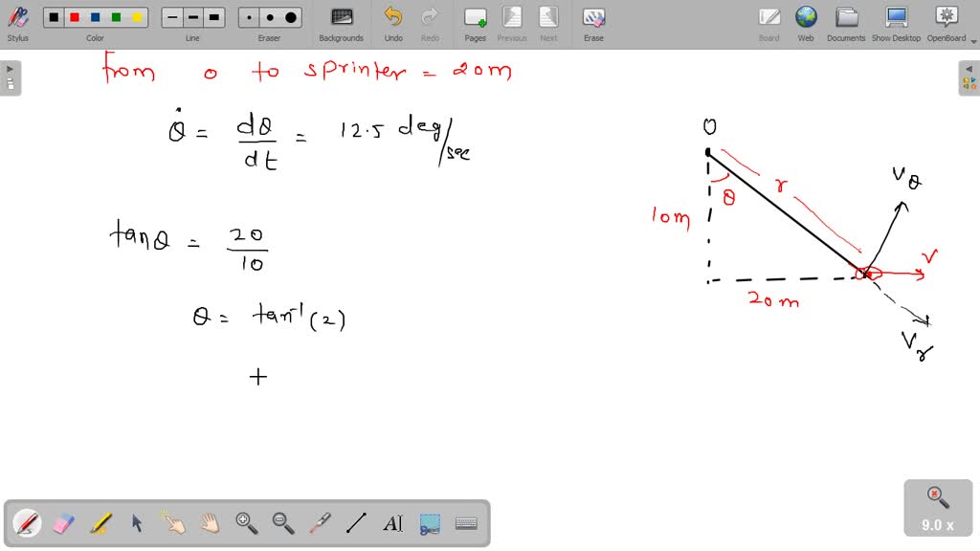Viewport: 980px width, 551px height.
Task: Choose the thickest line width
Action: tap(214, 17)
